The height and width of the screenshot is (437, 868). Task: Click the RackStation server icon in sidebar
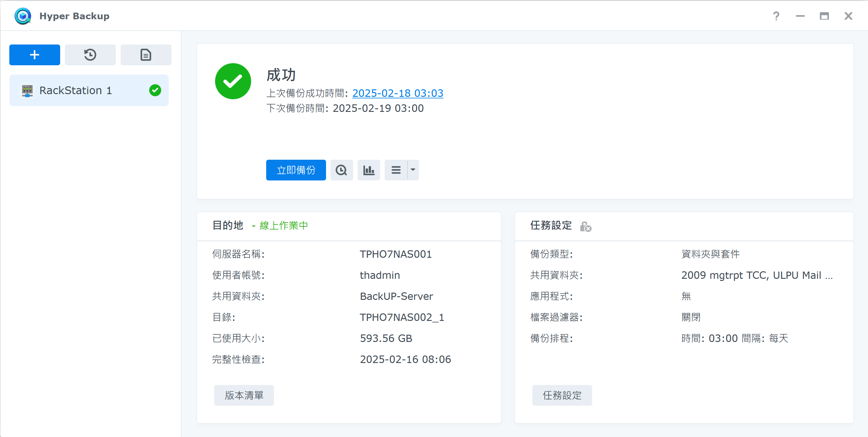[27, 90]
